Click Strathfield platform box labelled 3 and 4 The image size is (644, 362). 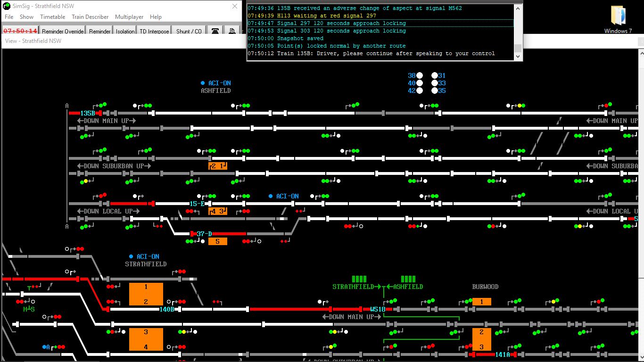point(146,339)
